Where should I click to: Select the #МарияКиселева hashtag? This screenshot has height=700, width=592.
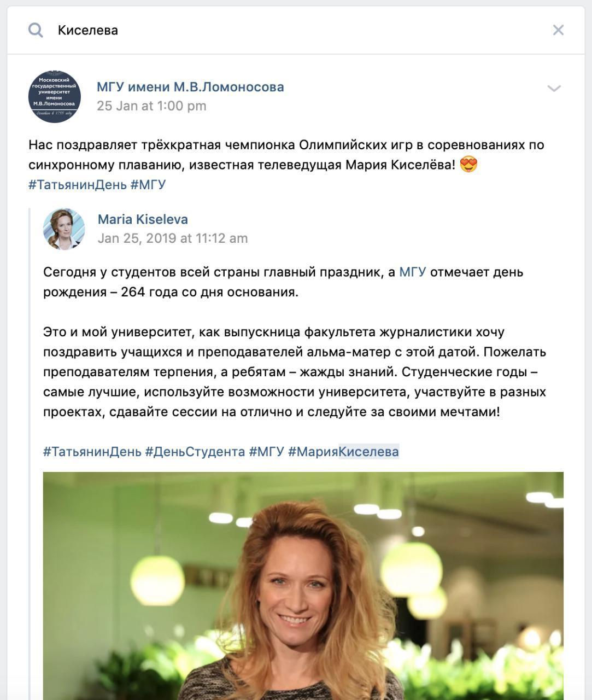pos(343,452)
